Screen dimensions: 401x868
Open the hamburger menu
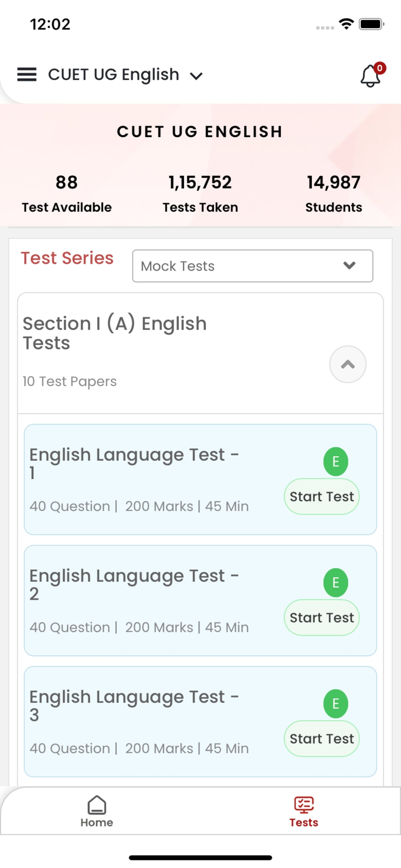click(x=27, y=75)
